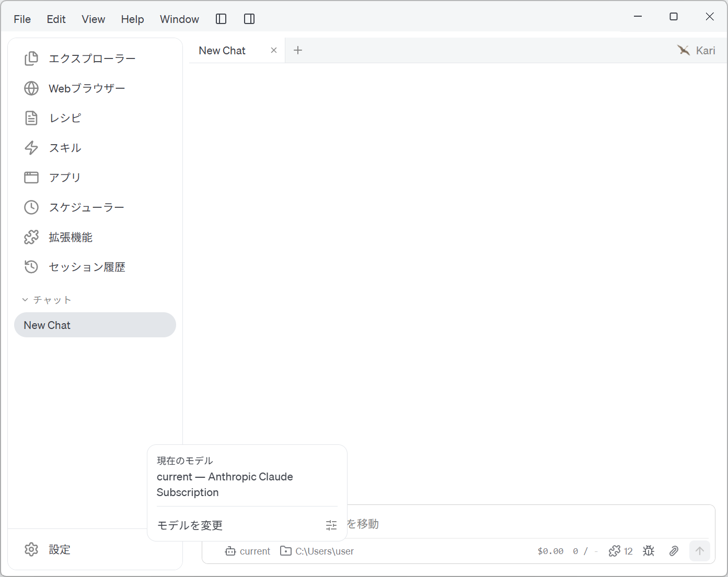Open the File menu
Viewport: 728px width, 577px height.
point(22,19)
